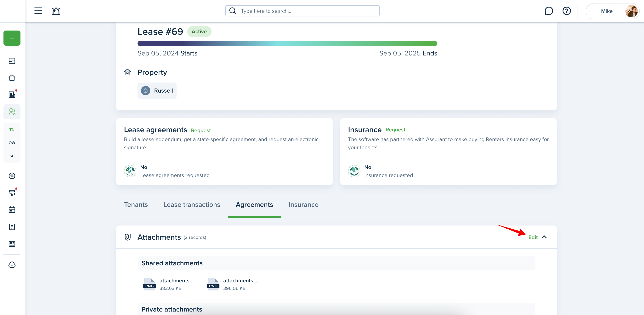Viewport: 644px width, 315px height.
Task: Click the Sep 05, 2025 Ends date
Action: click(408, 53)
